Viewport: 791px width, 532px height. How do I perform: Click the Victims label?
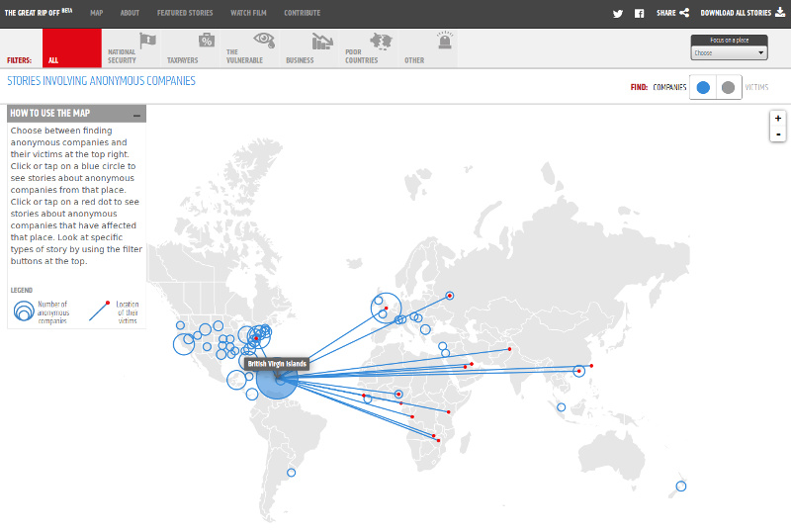click(756, 87)
